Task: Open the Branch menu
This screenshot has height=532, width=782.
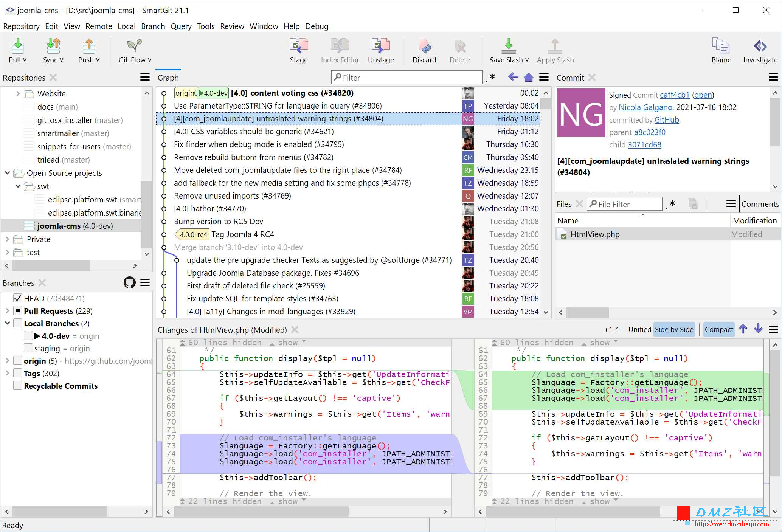Action: pos(153,26)
